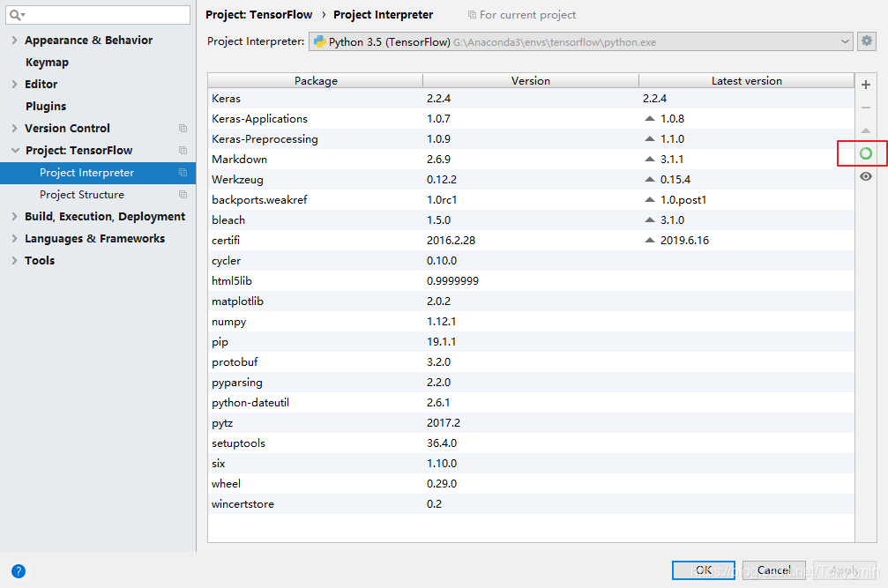Screen dimensions: 888x588
Task: Expand the Editor section
Action: pos(14,85)
